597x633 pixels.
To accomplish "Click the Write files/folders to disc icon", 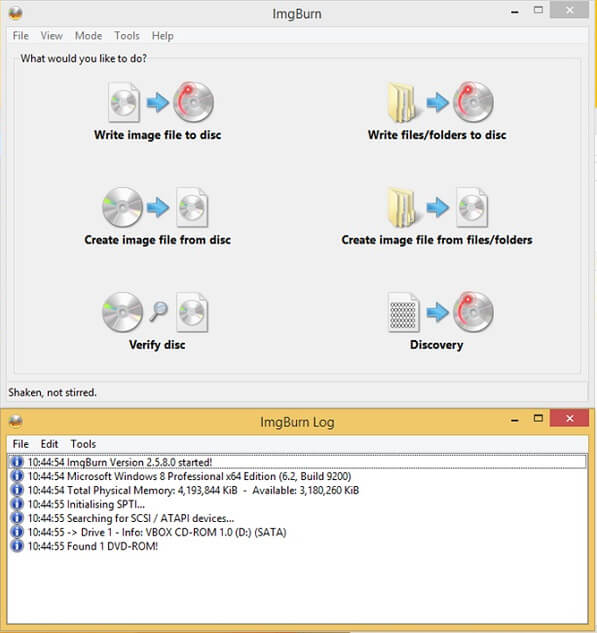I will [440, 102].
